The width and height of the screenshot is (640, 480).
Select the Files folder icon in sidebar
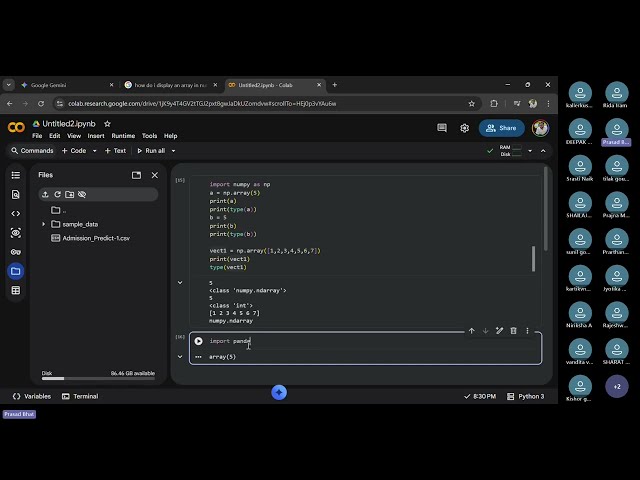(16, 271)
